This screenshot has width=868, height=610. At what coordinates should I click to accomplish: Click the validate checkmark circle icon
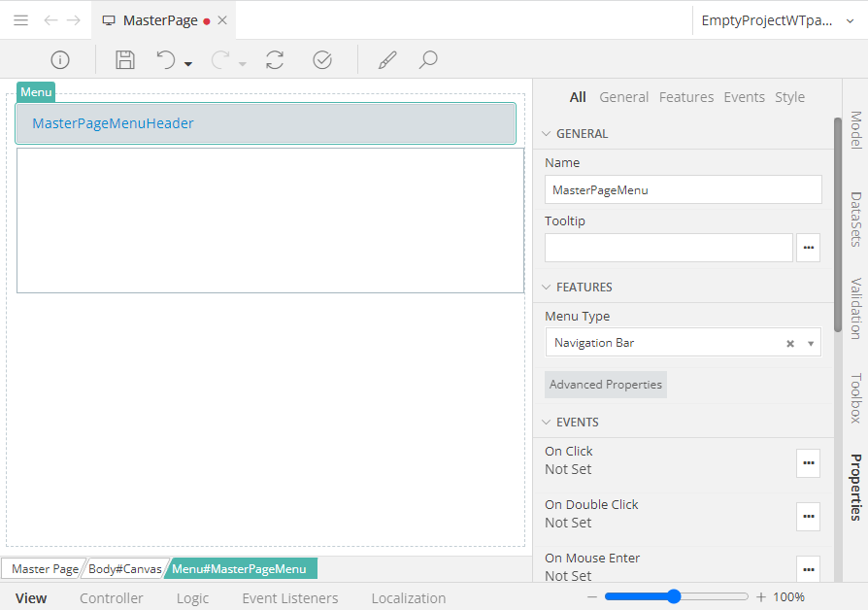click(x=322, y=60)
